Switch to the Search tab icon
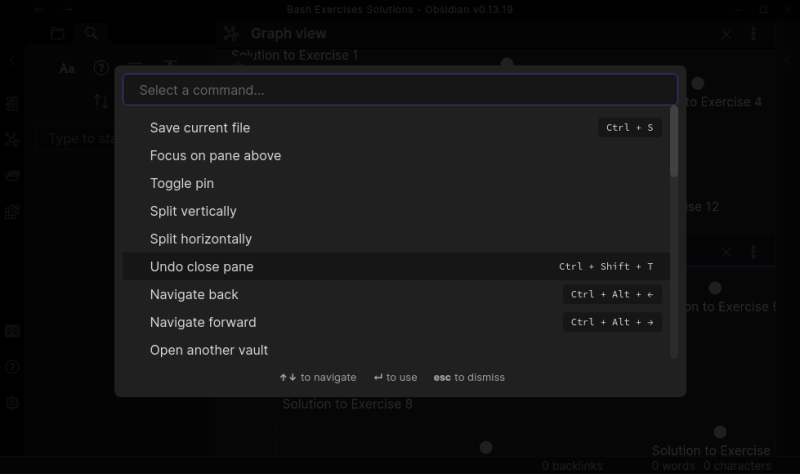 (x=91, y=33)
